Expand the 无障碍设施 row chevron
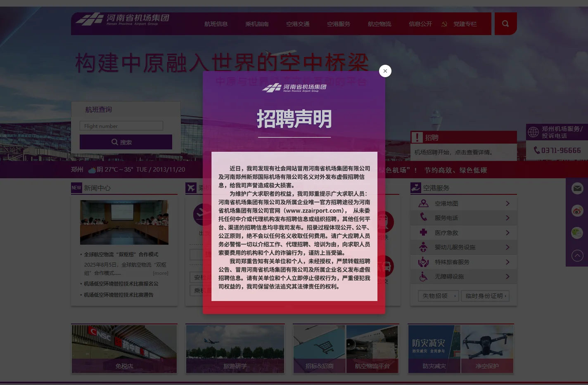The height and width of the screenshot is (385, 588). click(507, 276)
